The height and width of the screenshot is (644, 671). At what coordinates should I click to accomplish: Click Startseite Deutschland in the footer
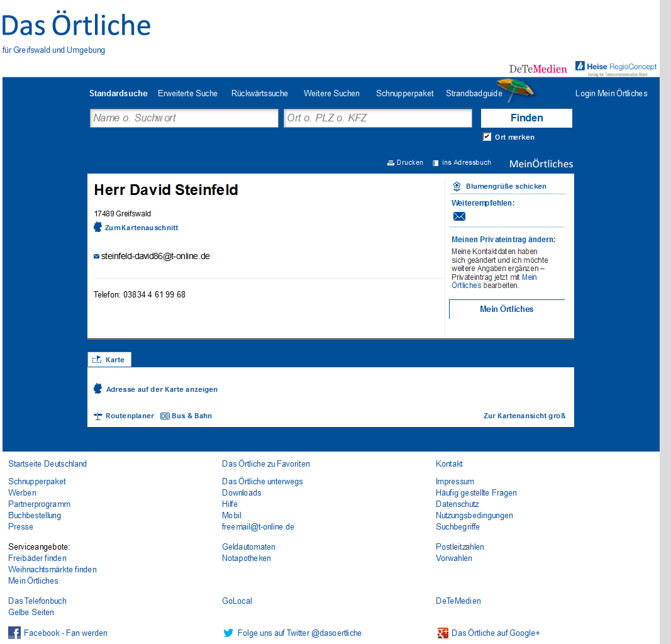point(48,464)
